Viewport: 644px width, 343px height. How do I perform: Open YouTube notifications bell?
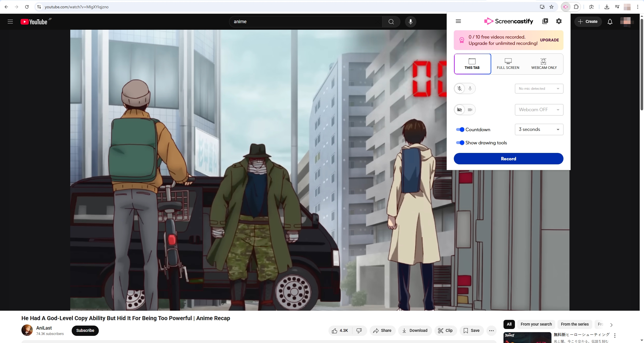(610, 21)
